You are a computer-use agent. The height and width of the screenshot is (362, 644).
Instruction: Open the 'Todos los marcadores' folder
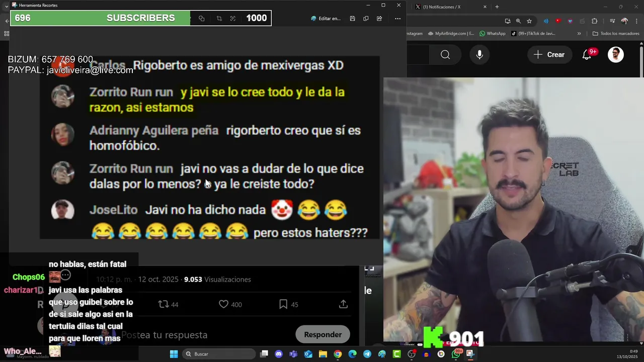tap(616, 34)
